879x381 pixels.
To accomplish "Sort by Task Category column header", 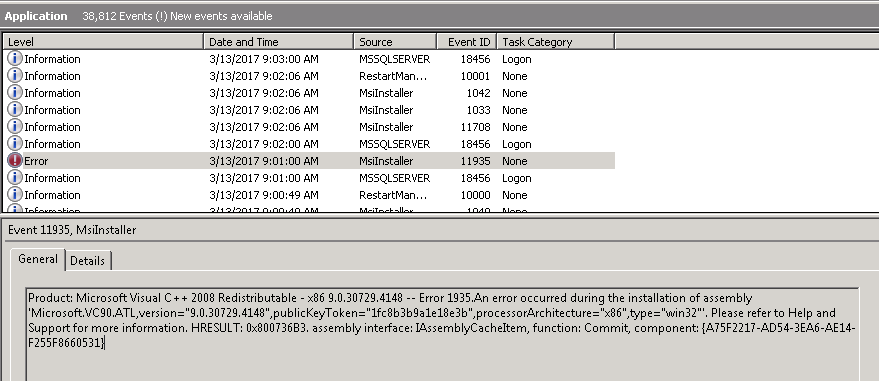I will pyautogui.click(x=556, y=41).
